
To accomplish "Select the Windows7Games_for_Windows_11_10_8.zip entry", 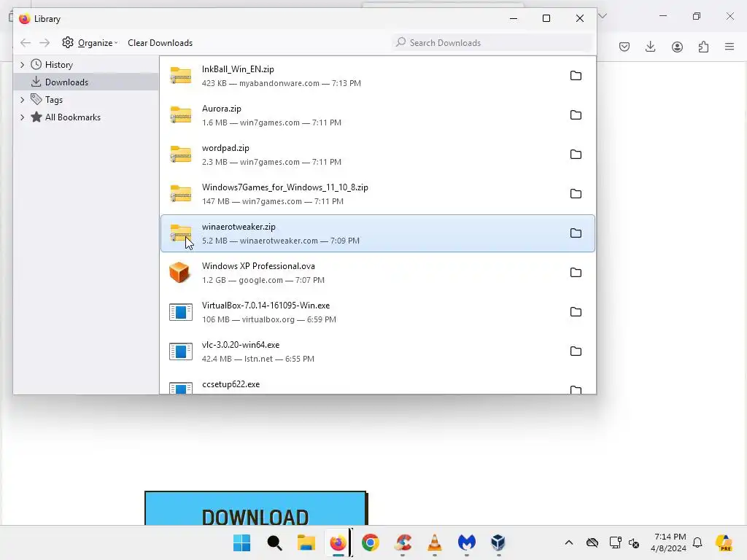I will [378, 194].
